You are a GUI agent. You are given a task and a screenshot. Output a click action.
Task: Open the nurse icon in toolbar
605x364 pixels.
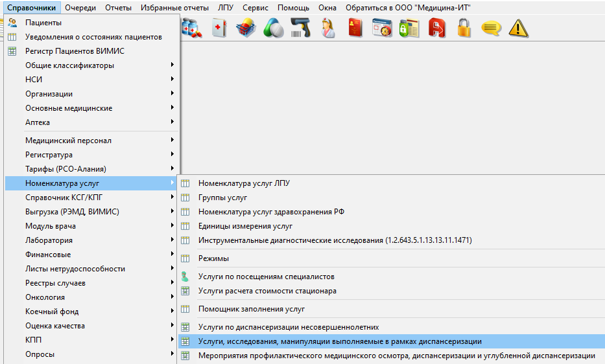pyautogui.click(x=327, y=28)
